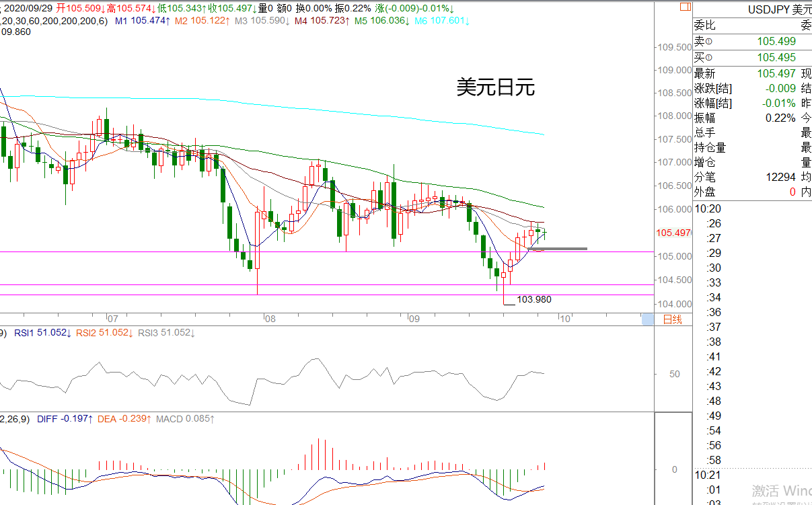This screenshot has height=505, width=812.
Task: Click the 10 month label on time axis
Action: 565,319
